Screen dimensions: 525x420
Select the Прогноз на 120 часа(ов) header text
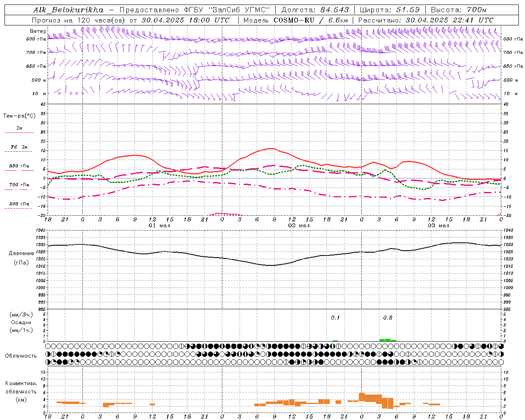(x=79, y=20)
